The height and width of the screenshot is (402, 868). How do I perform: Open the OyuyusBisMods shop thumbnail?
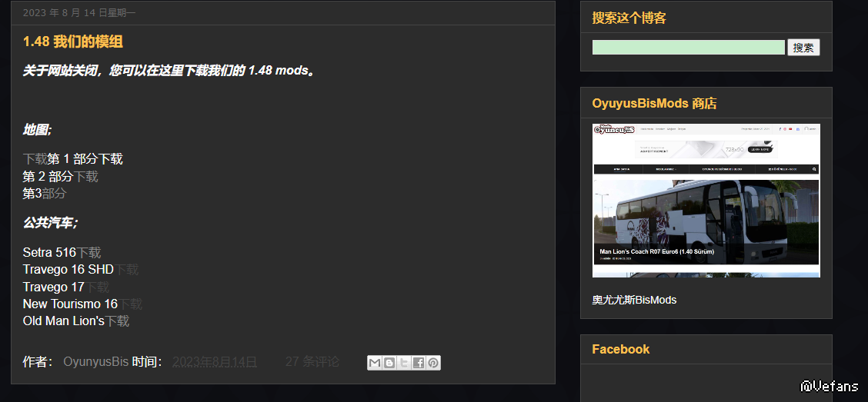click(x=706, y=200)
